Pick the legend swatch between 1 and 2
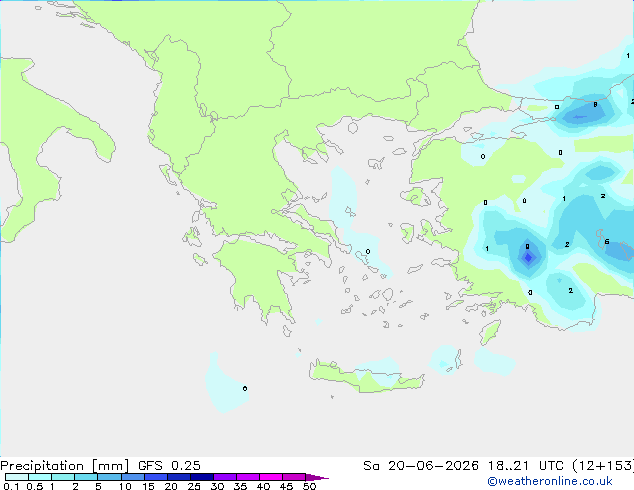634x490 pixels. coord(63,477)
